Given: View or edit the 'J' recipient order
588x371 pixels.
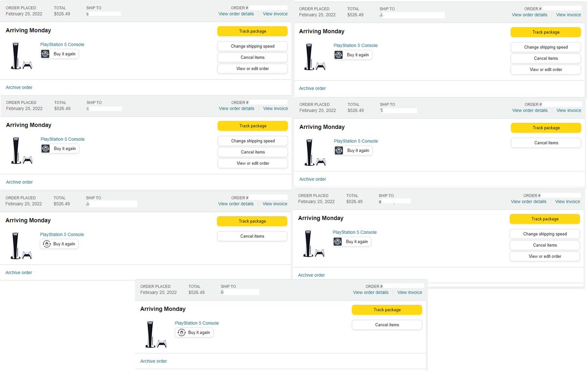Looking at the screenshot, I should click(546, 70).
